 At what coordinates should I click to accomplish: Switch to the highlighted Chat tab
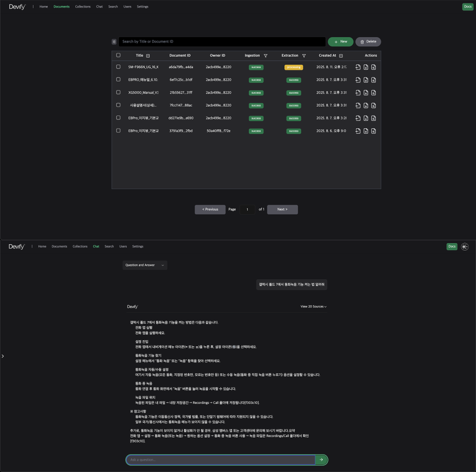point(96,246)
